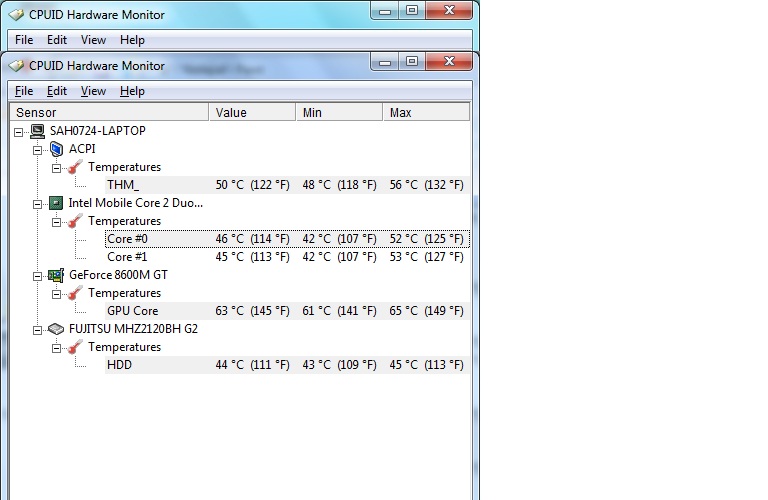Image resolution: width=768 pixels, height=500 pixels.
Task: Click the Sensor column header
Action: tap(109, 112)
